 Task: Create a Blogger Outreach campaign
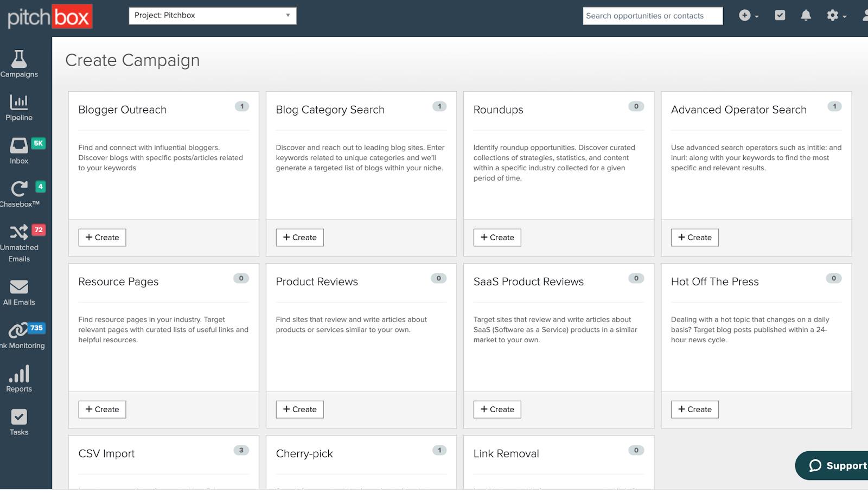tap(102, 238)
